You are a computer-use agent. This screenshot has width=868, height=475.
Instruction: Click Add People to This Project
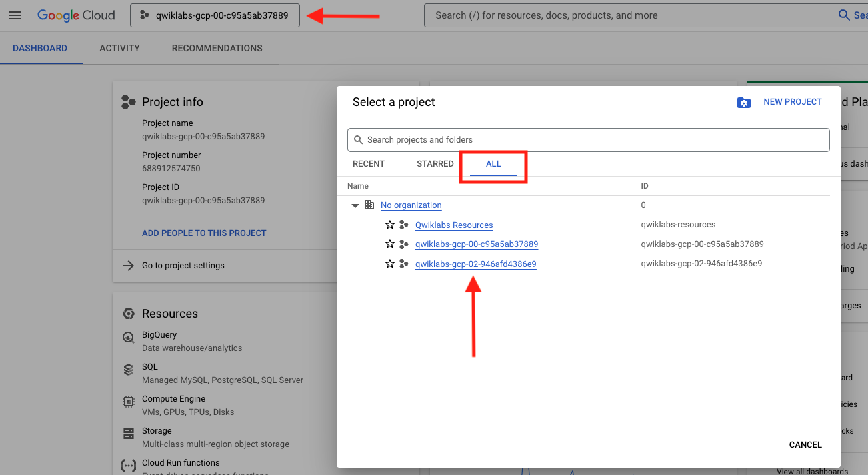click(204, 233)
